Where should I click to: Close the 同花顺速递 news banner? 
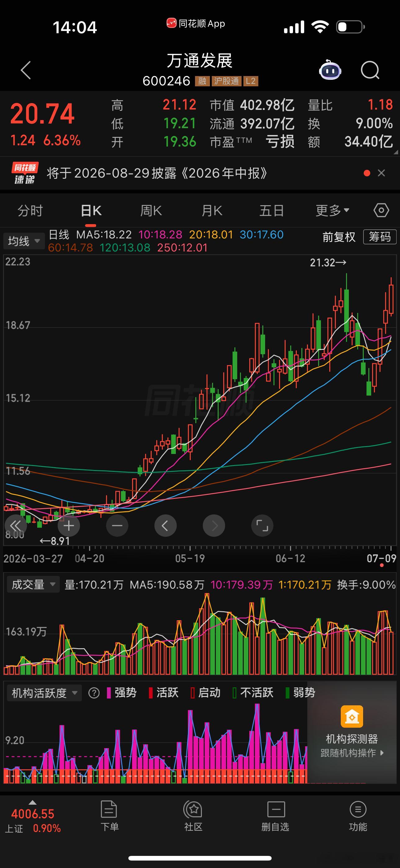click(381, 173)
